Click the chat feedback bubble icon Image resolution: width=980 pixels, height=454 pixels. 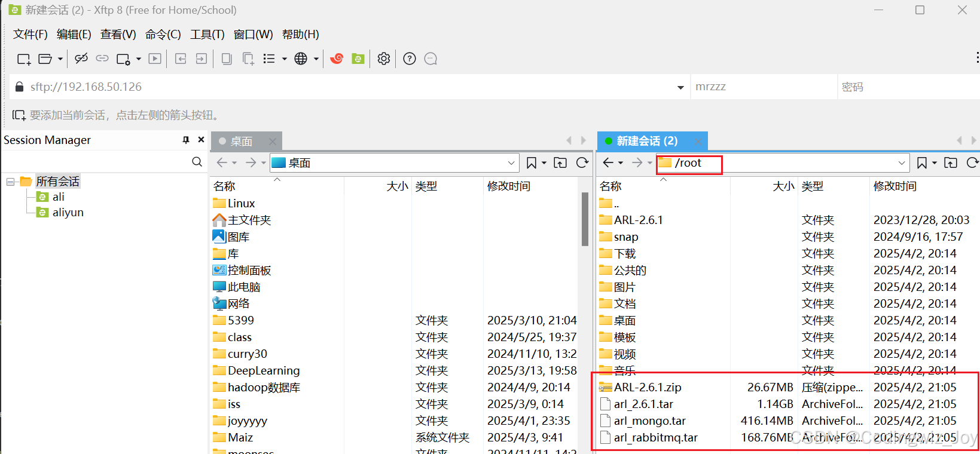point(431,59)
